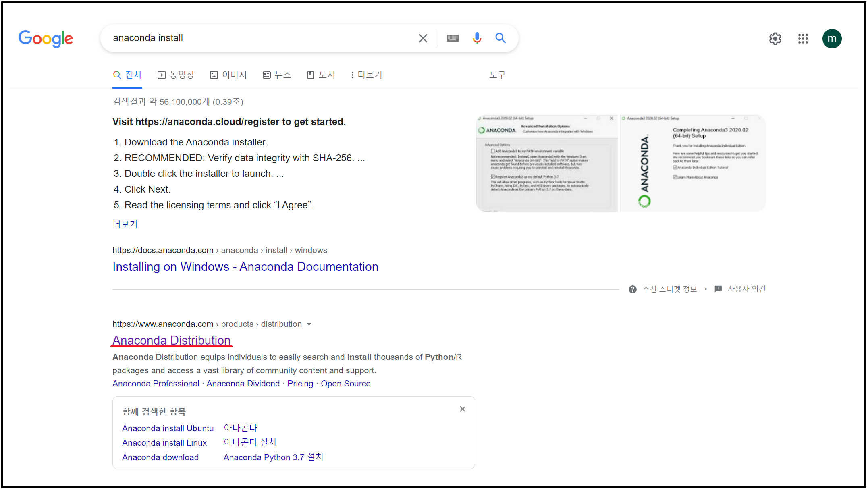Open the Anaconda Distribution result link
The height and width of the screenshot is (490, 868).
(x=171, y=341)
